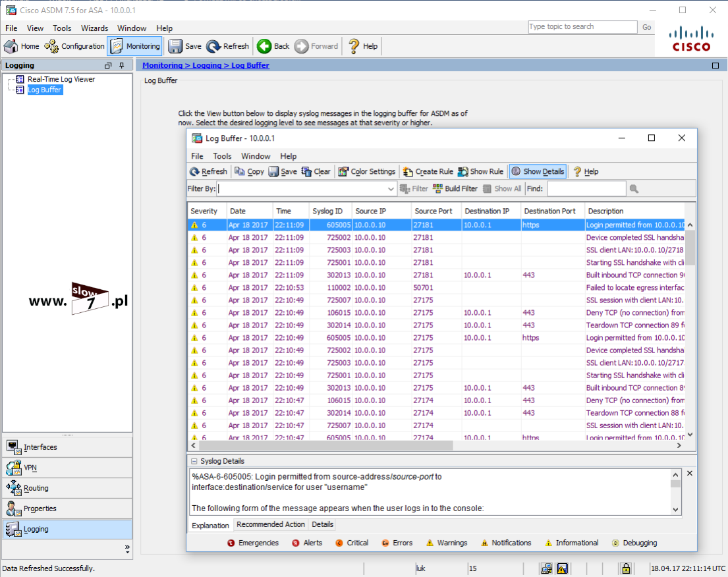Open Tools menu in Log Buffer window
The height and width of the screenshot is (577, 728).
[x=222, y=156]
